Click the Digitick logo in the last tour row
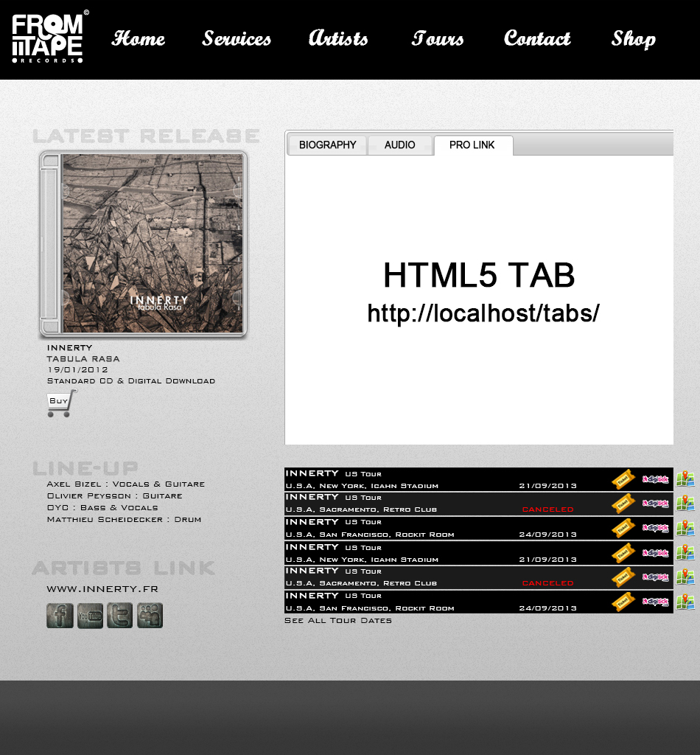700x755 pixels. [655, 602]
